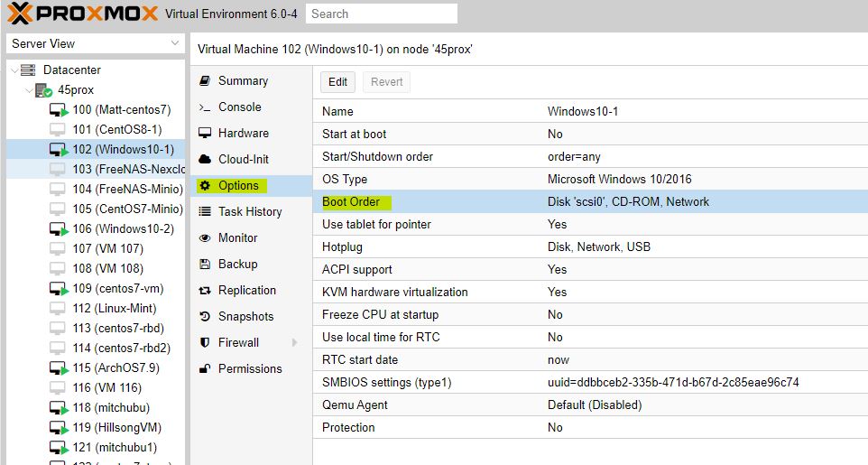Viewport: 868px width, 465px height.
Task: Click the Firewall shield icon
Action: 205,342
